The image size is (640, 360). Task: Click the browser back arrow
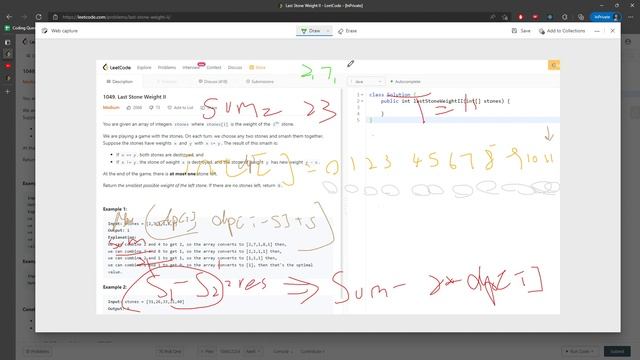(x=9, y=17)
